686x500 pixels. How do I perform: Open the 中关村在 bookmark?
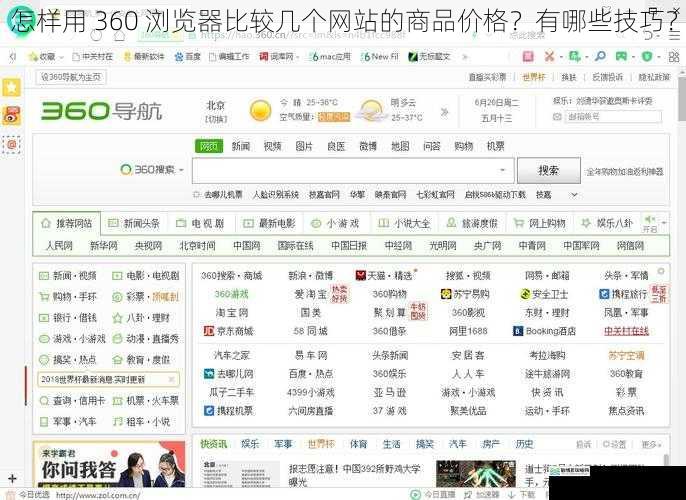(x=92, y=57)
